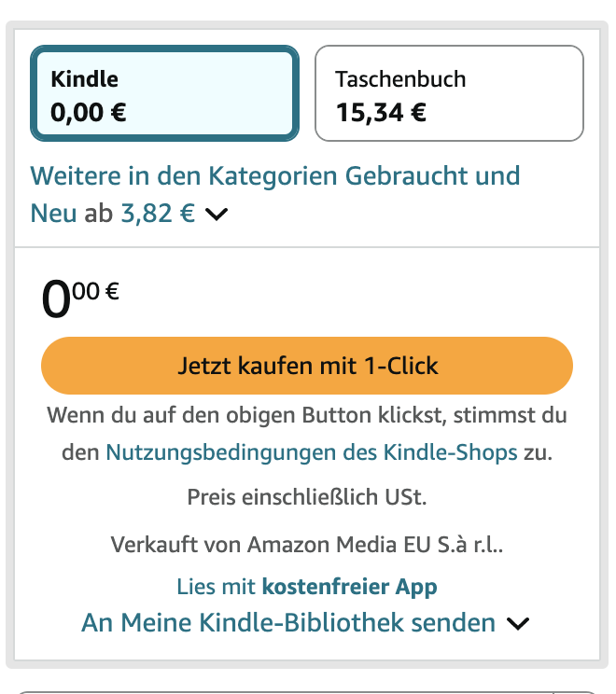This screenshot has width=616, height=694.
Task: Open the Lies mit kostenfreier App link
Action: click(307, 587)
